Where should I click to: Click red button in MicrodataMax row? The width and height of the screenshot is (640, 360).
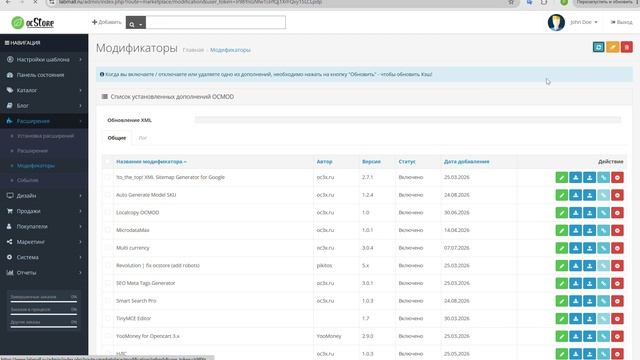617,230
